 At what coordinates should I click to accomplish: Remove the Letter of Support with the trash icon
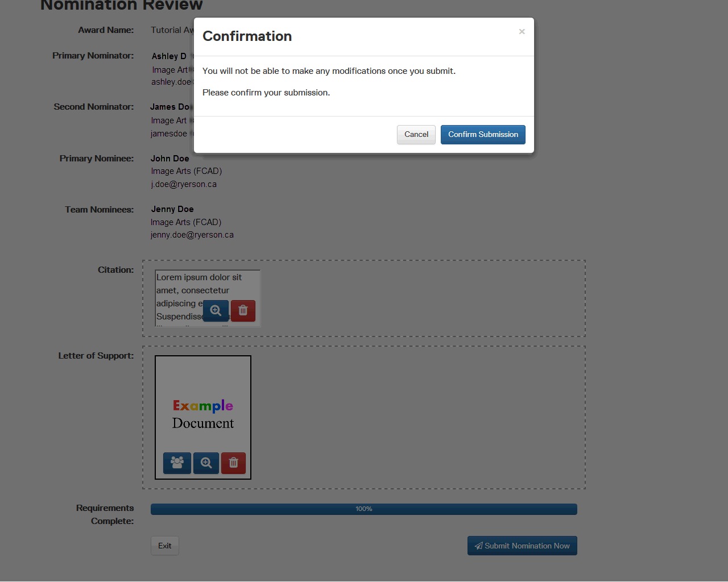tap(233, 463)
